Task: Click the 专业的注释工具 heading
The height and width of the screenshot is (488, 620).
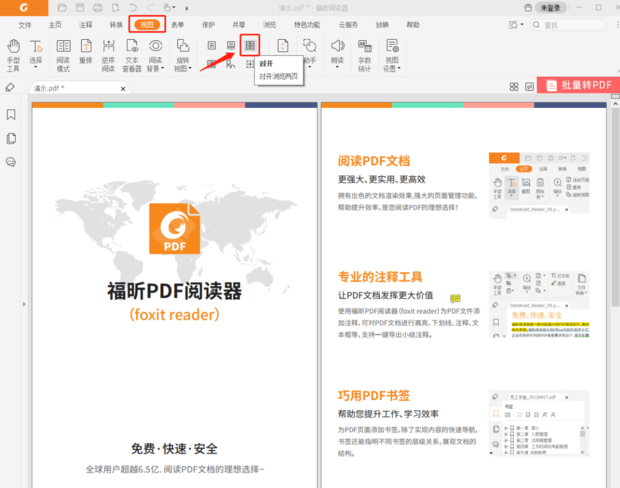Action: [380, 277]
